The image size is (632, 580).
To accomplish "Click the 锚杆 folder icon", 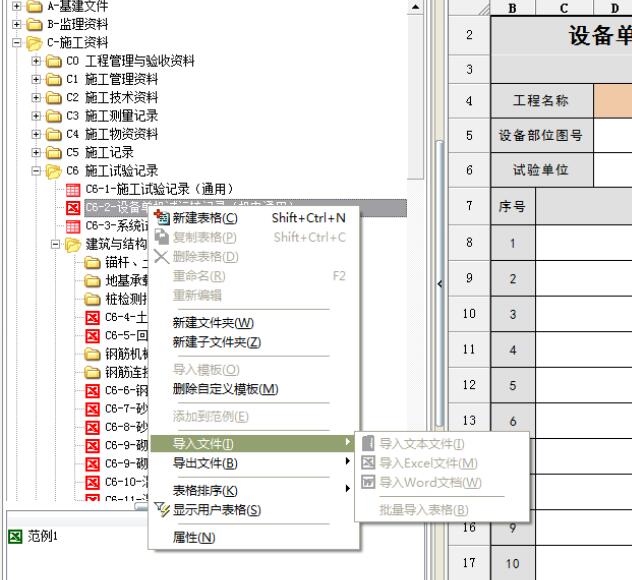I will click(92, 263).
